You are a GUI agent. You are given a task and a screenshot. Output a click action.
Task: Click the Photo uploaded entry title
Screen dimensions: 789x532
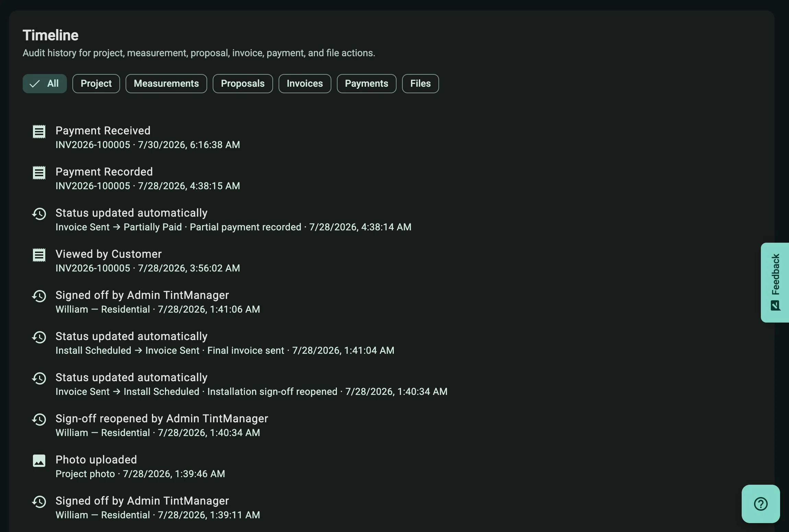point(96,460)
